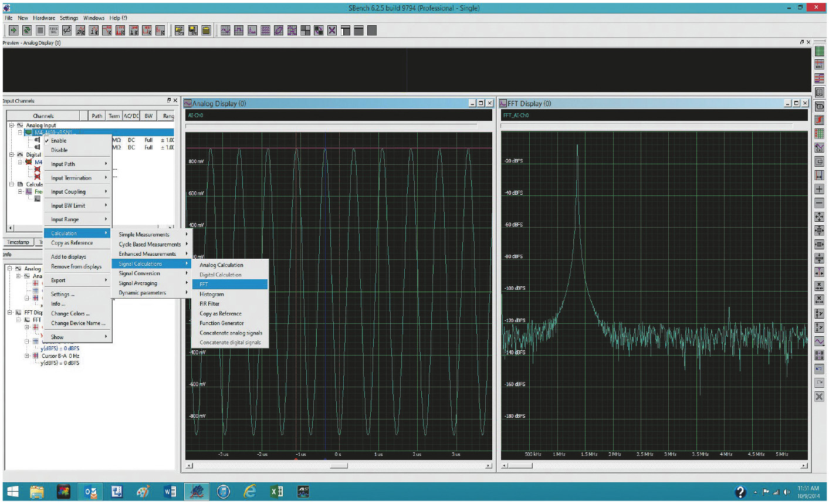The height and width of the screenshot is (504, 829).
Task: Open the Signal Averaging submenu
Action: click(151, 283)
